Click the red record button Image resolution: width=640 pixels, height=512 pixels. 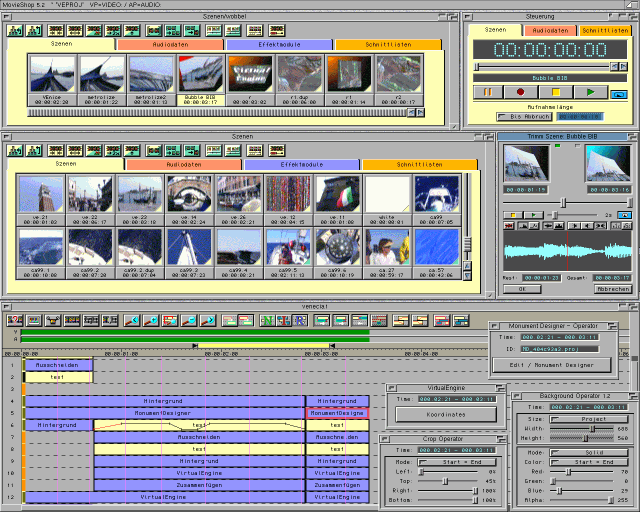(520, 92)
